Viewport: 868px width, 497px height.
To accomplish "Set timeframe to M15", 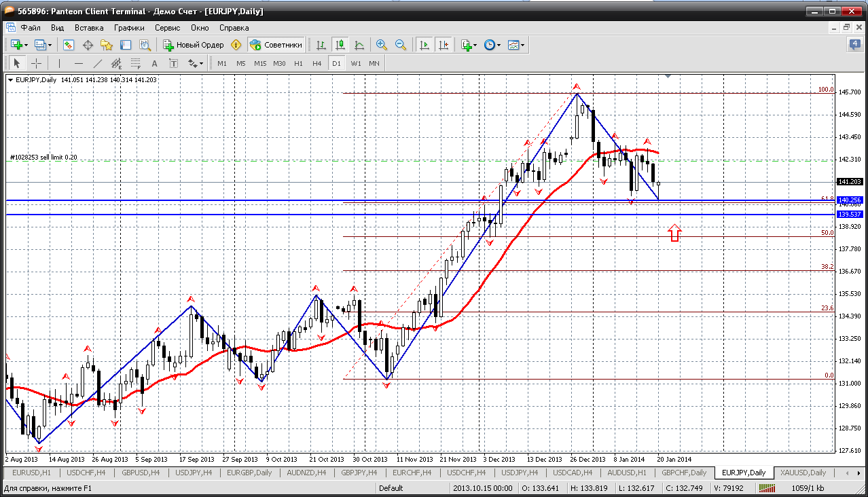I will point(260,63).
